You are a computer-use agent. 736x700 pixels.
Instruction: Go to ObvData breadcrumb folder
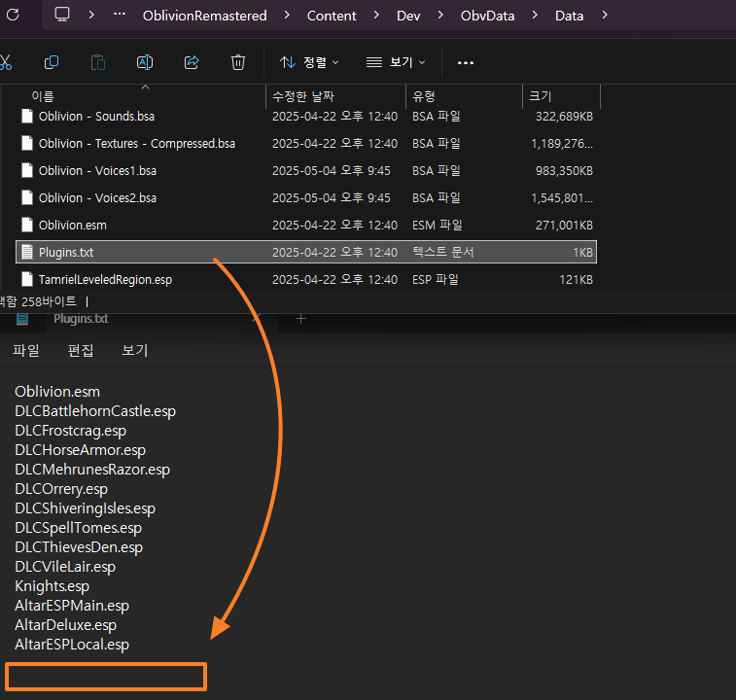tap(487, 16)
